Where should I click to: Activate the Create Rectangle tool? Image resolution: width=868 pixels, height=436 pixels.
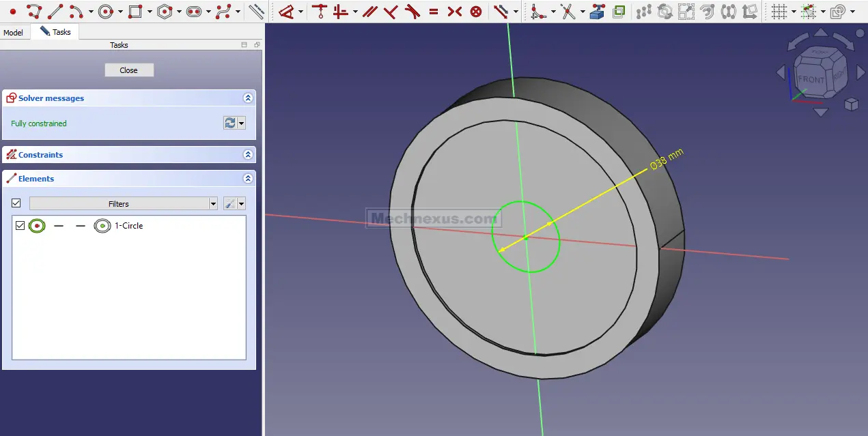[135, 11]
